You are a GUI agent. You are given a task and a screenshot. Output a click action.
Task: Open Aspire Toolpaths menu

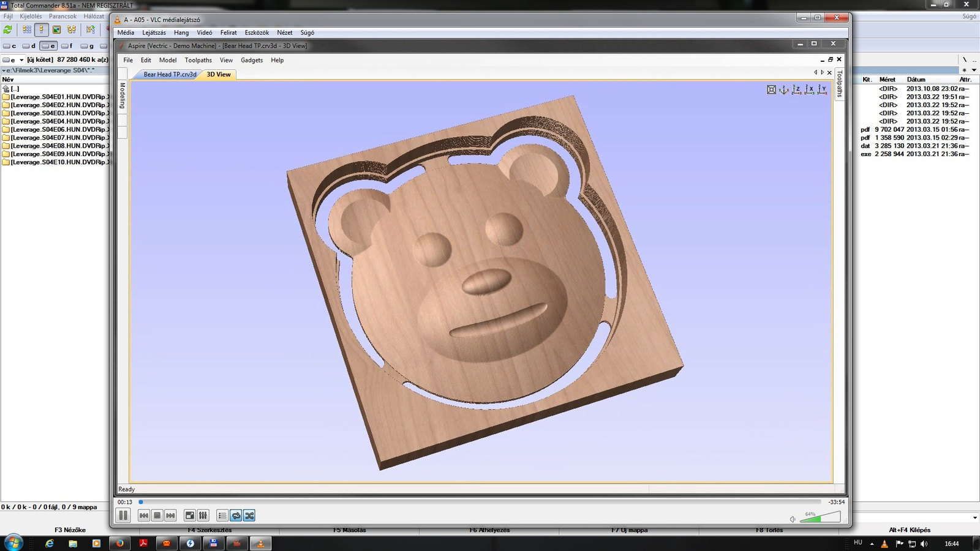coord(198,60)
